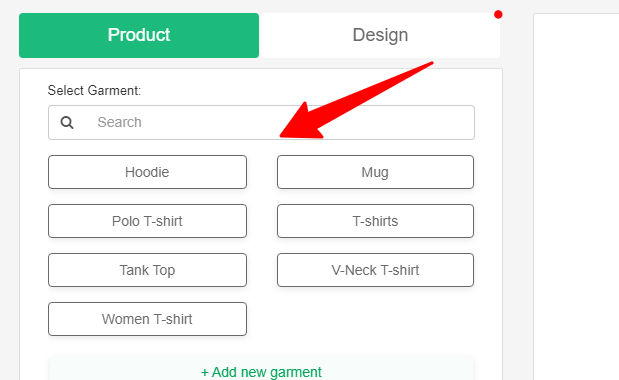
Task: Pick the Women T-shirt garment
Action: tap(147, 319)
